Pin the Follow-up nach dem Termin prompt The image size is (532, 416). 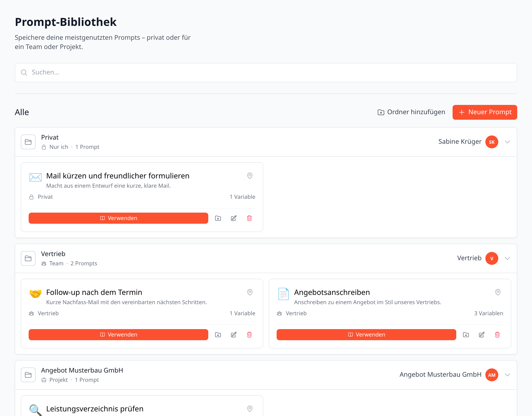(250, 292)
